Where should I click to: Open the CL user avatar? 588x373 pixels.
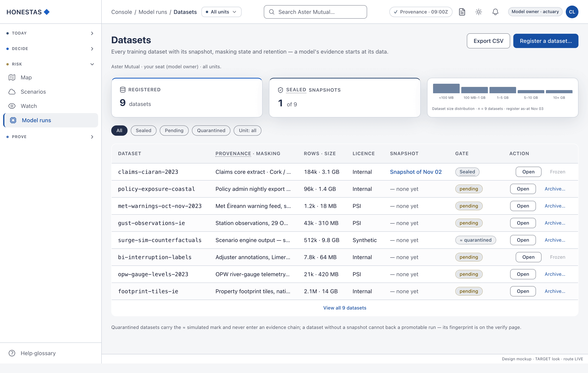572,12
